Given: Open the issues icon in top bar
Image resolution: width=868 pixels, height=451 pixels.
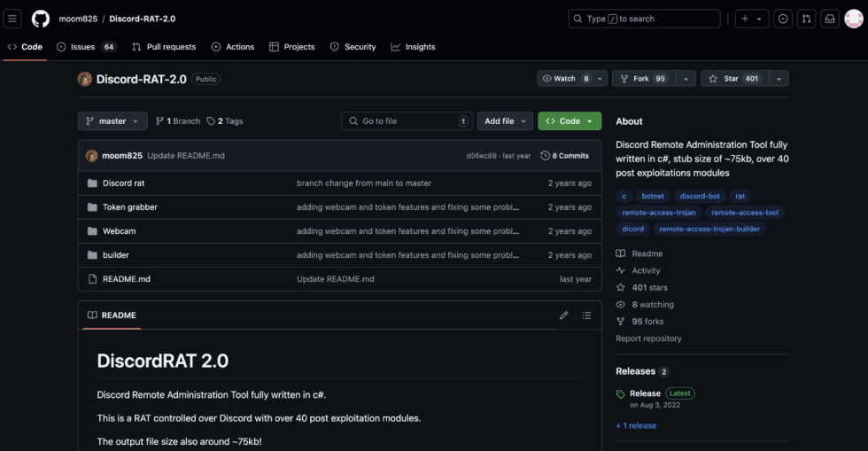Looking at the screenshot, I should click(x=783, y=19).
